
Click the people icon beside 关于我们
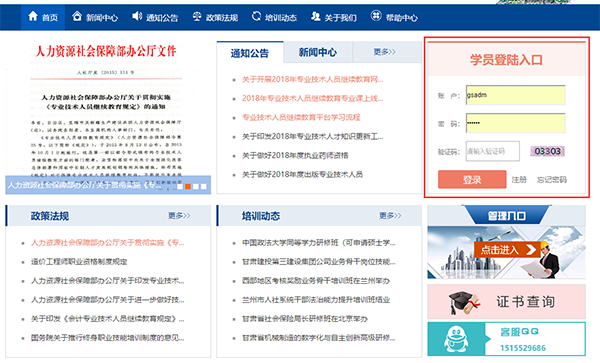coord(316,16)
